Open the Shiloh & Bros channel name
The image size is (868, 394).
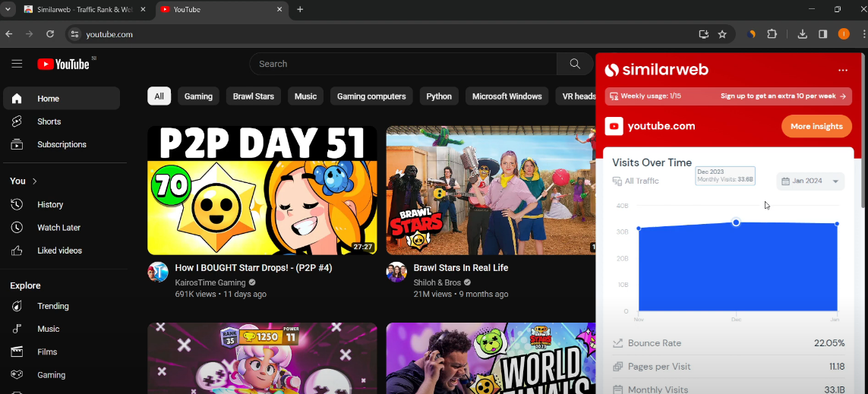click(x=438, y=282)
